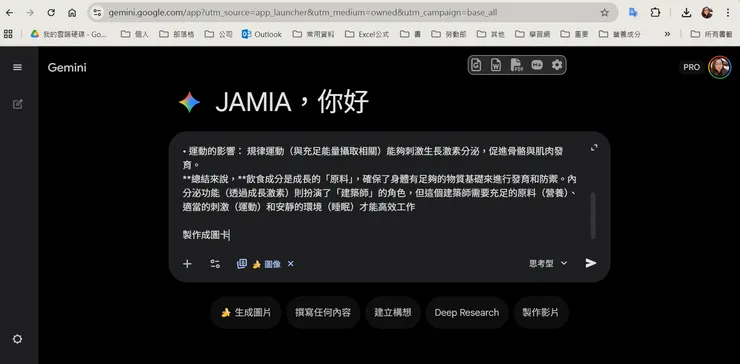
Task: Click the Gemini logo text
Action: click(67, 68)
